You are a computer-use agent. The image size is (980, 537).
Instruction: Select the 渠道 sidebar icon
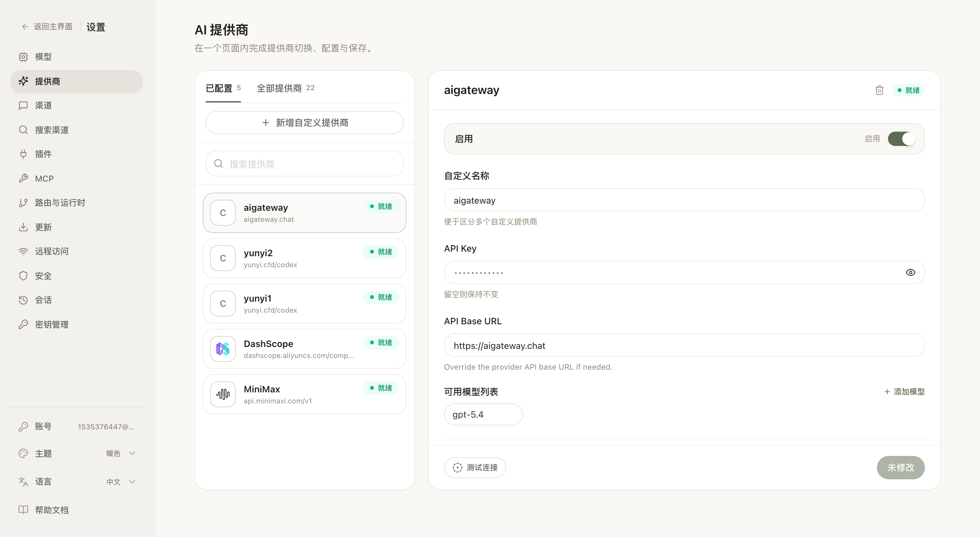coord(43,105)
